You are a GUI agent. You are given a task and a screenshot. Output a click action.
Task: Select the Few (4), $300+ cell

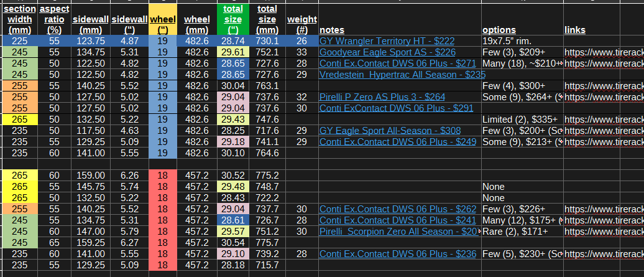522,86
